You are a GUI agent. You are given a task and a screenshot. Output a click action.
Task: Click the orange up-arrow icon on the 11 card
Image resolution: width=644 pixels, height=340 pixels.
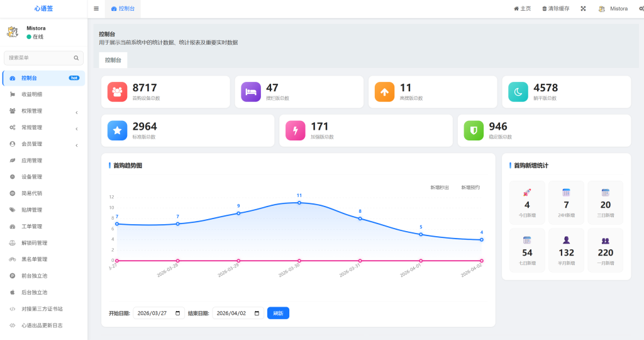(384, 92)
